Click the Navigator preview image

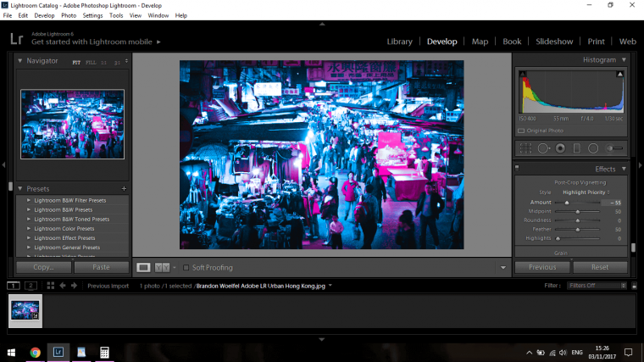tap(72, 124)
